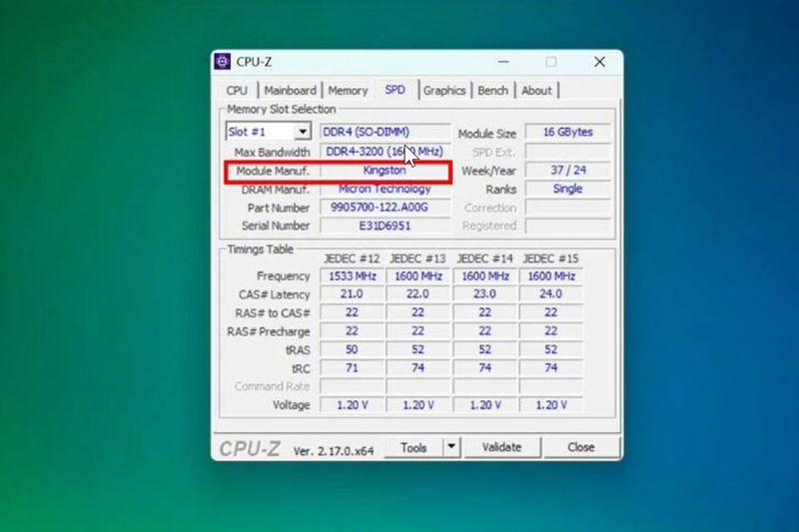Click the JEDEC #13 1600 MHz frequency cell

point(417,275)
